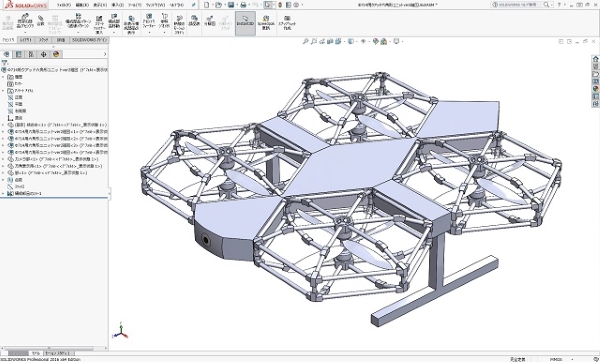Toggle the Instant3D button in the ribbon
The width and height of the screenshot is (600, 362).
245,23
